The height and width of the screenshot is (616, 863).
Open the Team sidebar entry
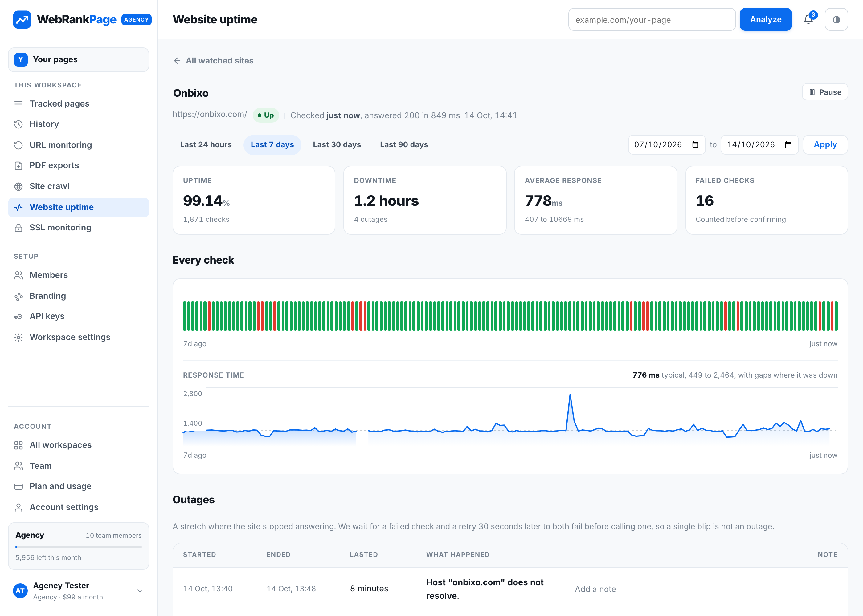tap(79, 466)
